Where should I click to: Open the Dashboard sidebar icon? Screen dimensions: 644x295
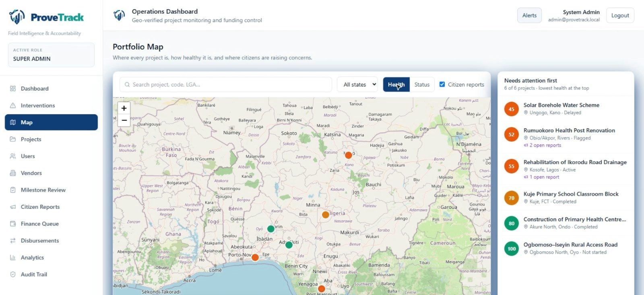tap(13, 89)
